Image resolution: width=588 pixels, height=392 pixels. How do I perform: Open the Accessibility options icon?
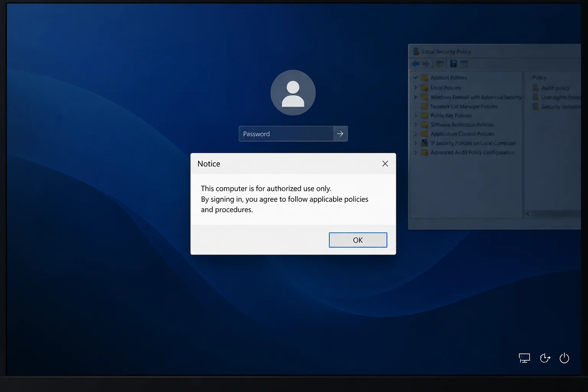pyautogui.click(x=545, y=358)
